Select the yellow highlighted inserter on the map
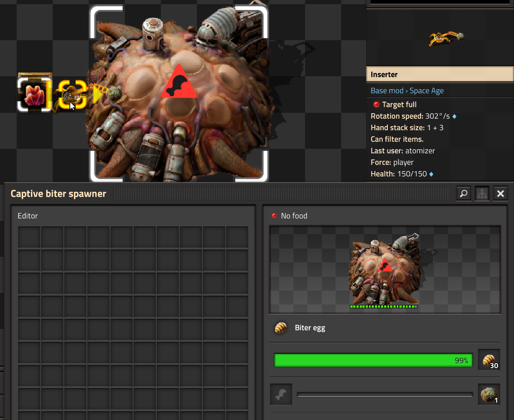This screenshot has height=420, width=514. (x=73, y=94)
